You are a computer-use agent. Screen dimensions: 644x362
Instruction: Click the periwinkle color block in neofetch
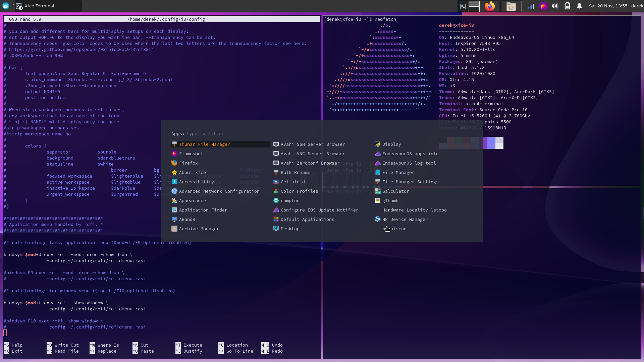(x=491, y=143)
